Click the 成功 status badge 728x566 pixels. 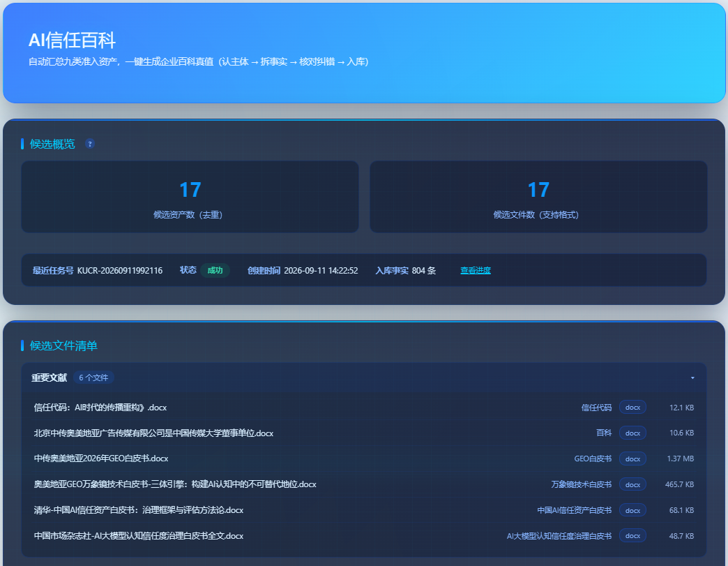click(x=215, y=271)
